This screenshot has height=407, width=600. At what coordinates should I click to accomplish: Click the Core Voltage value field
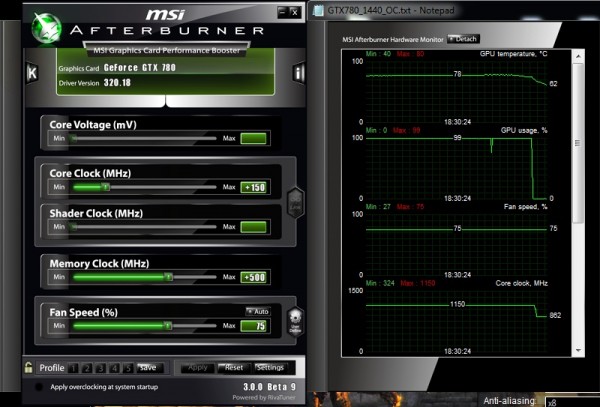(253, 138)
